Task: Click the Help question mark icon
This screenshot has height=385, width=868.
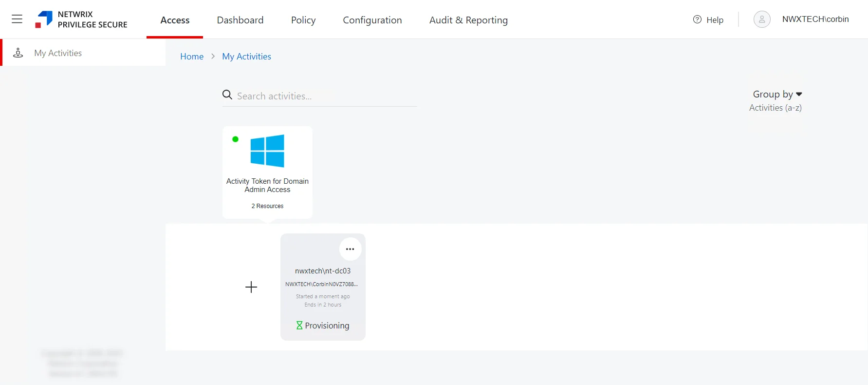Action: 697,19
